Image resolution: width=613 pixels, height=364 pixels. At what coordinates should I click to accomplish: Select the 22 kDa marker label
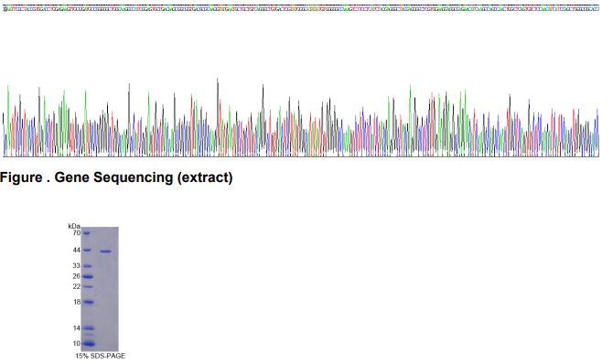click(x=76, y=286)
